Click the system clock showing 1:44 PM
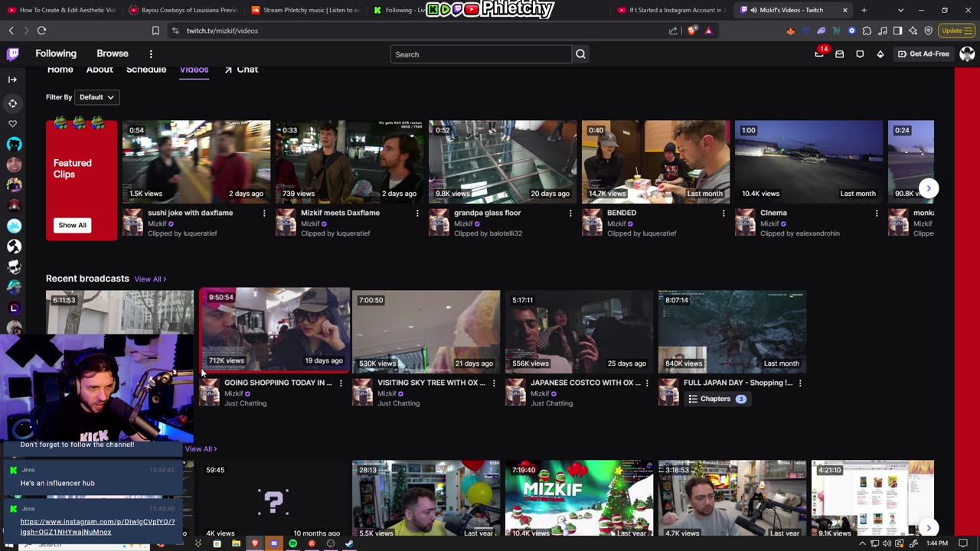The height and width of the screenshot is (551, 980). point(937,543)
